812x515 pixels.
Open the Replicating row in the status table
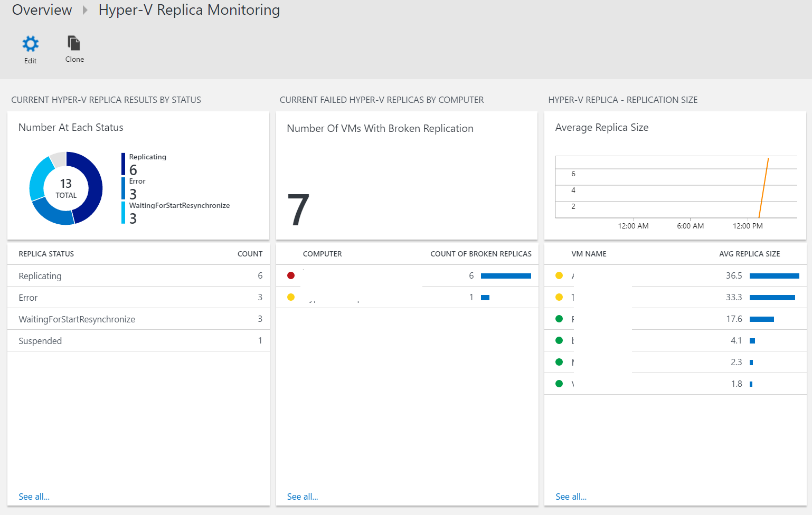(x=138, y=275)
